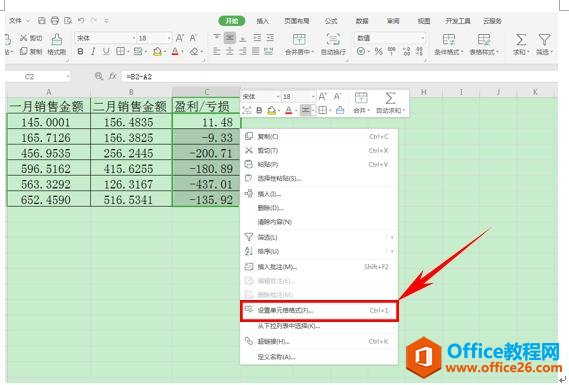Apply the ribbon red font color
569x385 pixels.
(x=175, y=52)
